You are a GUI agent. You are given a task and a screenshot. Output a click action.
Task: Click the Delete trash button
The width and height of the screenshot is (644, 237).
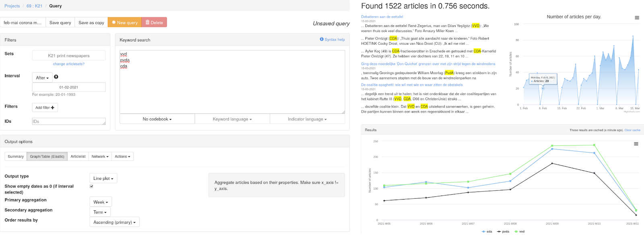tap(154, 23)
